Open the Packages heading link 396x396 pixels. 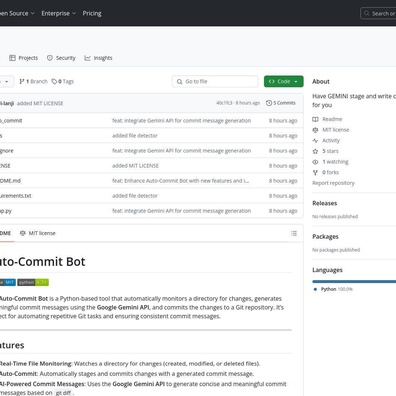click(325, 237)
